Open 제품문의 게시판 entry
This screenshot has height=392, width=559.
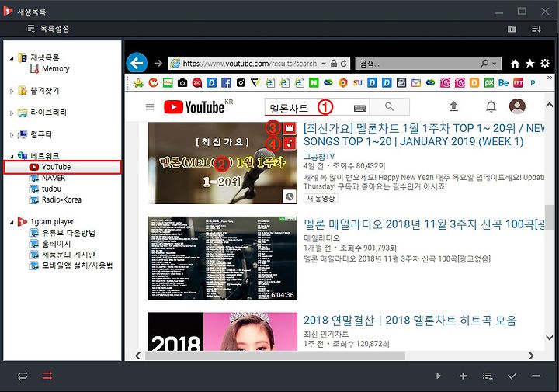pos(62,255)
